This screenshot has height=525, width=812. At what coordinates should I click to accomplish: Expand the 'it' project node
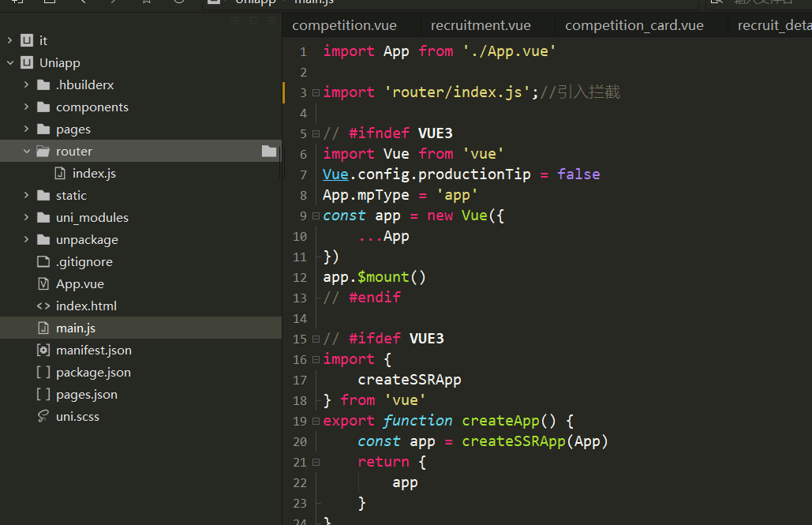tap(9, 41)
